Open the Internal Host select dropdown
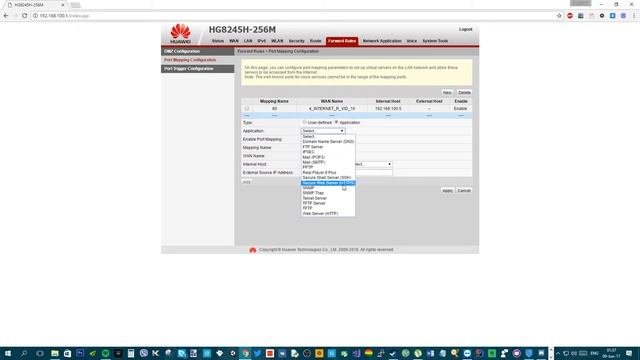 click(373, 164)
